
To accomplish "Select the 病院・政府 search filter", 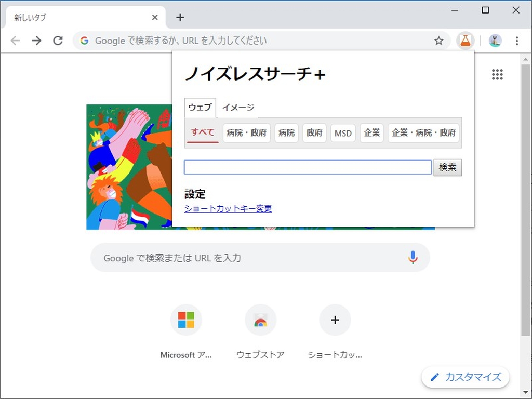I will click(x=246, y=133).
